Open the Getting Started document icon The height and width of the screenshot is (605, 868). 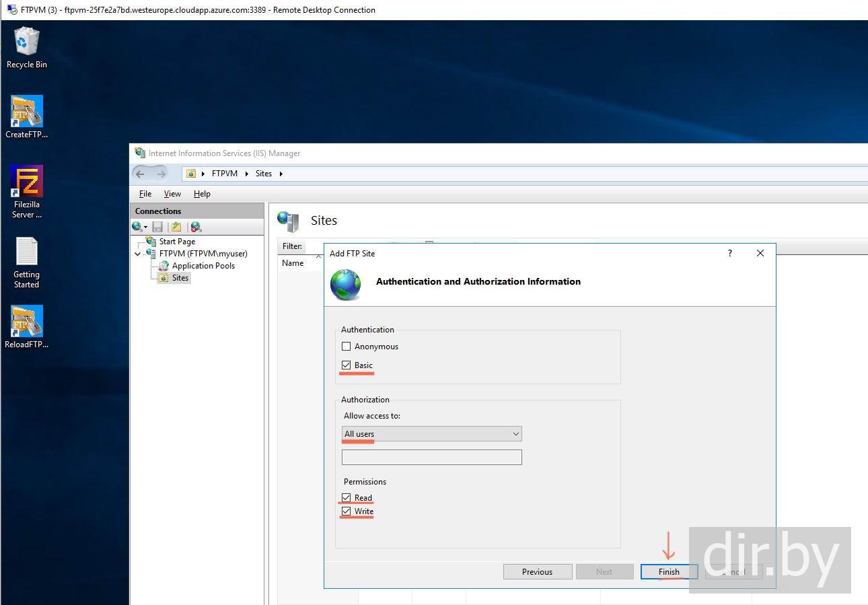coord(26,252)
